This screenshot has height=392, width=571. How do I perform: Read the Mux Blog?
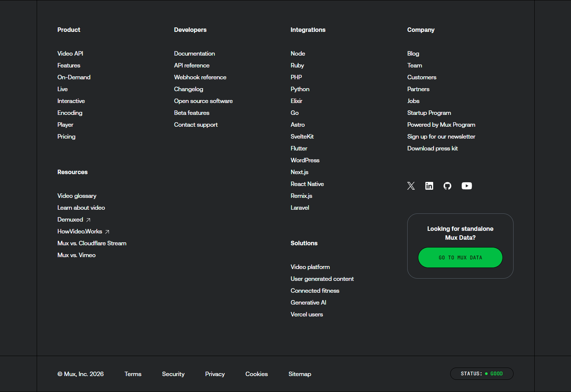[x=413, y=53]
